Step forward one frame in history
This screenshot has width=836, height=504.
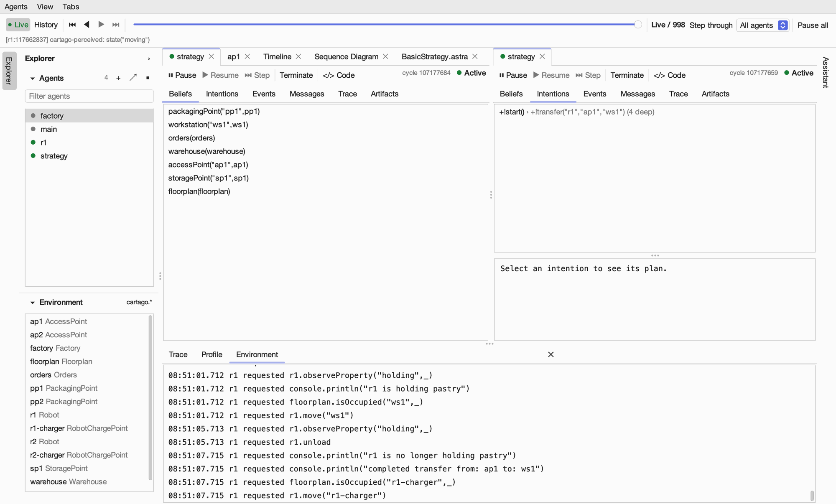101,25
